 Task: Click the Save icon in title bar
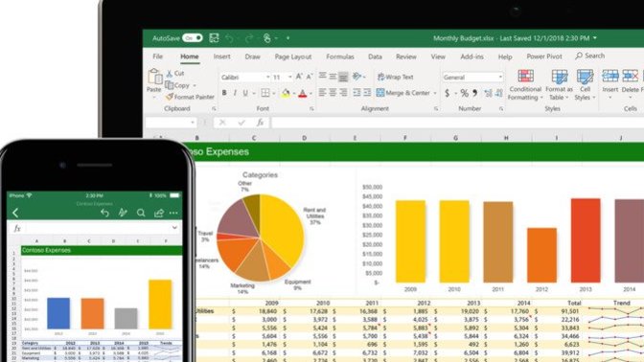214,38
